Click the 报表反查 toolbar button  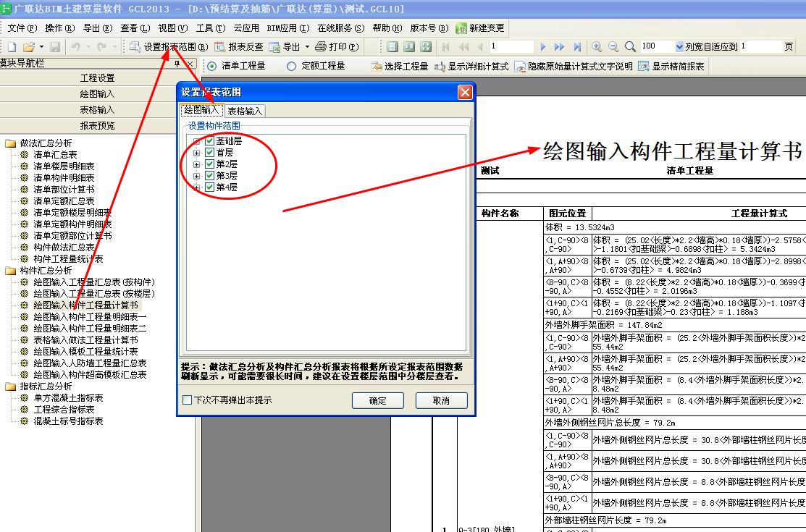(239, 47)
